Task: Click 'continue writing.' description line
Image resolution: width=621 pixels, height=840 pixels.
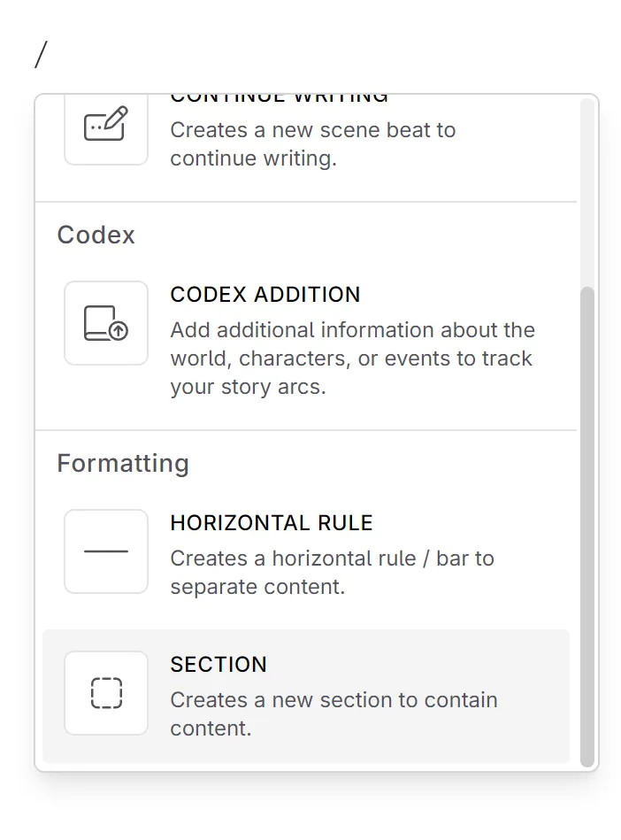Action: coord(253,159)
